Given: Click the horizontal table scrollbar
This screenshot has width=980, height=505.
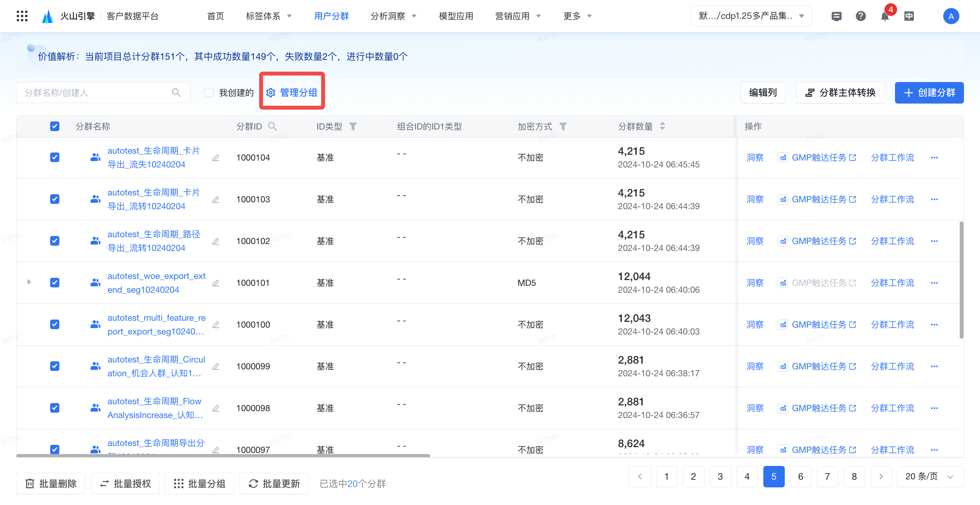Looking at the screenshot, I should (x=223, y=456).
